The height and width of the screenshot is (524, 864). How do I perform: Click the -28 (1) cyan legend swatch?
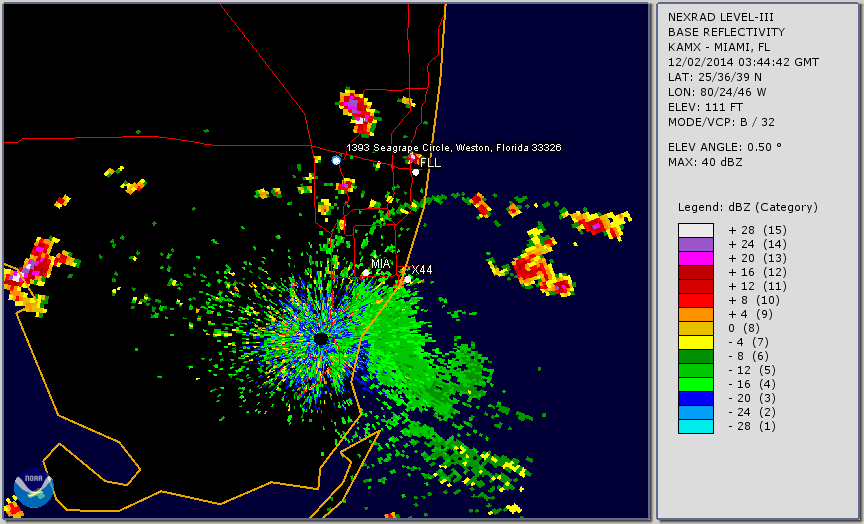695,426
